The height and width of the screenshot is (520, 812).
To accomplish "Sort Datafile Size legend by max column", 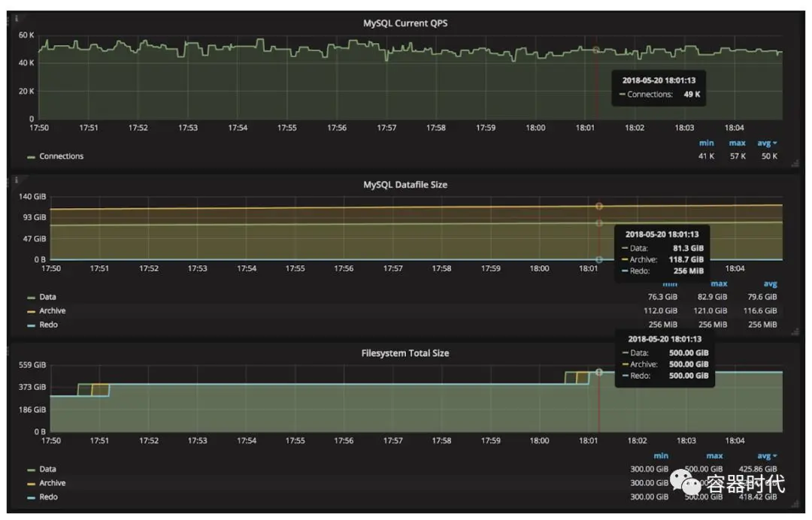I will click(x=719, y=284).
